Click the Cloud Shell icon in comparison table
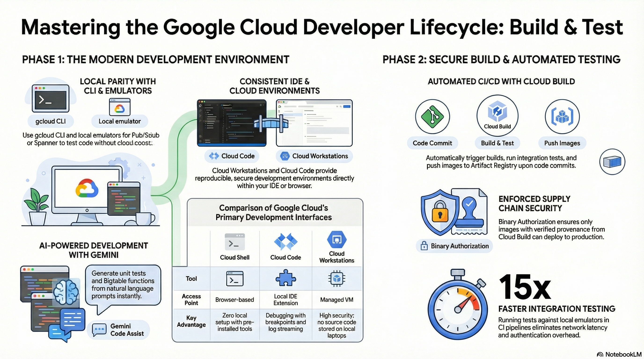 (235, 242)
